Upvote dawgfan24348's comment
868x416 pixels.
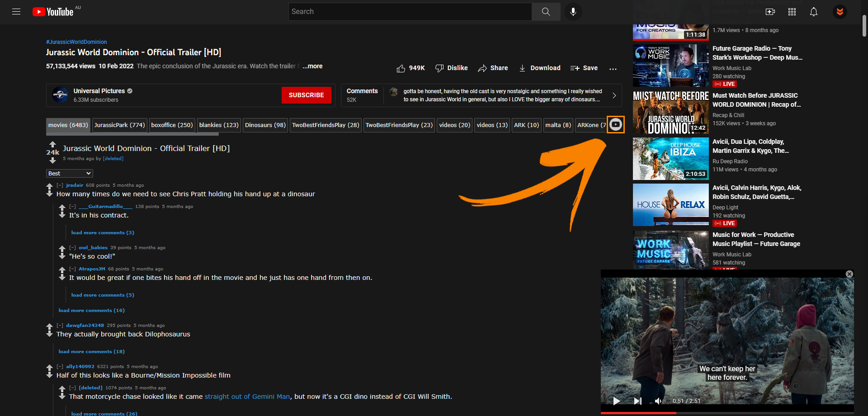click(x=50, y=326)
